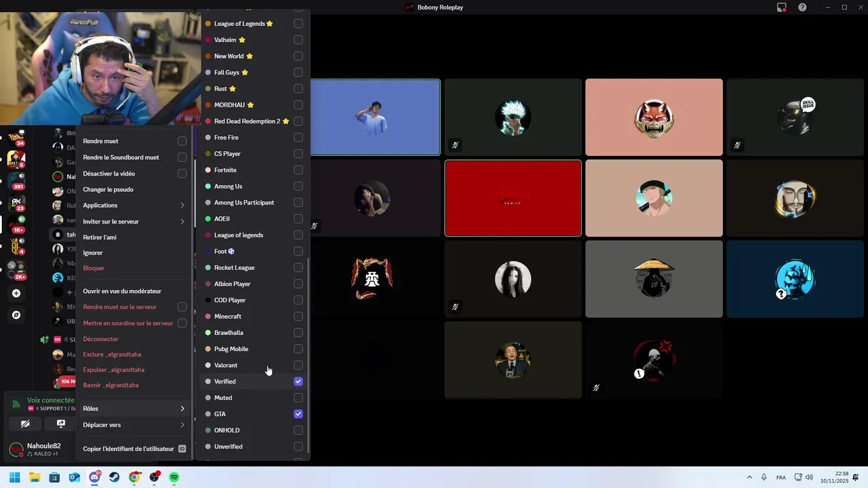Viewport: 868px width, 488px height.
Task: Click the SKILL ISSUE avatar tile
Action: (x=795, y=117)
